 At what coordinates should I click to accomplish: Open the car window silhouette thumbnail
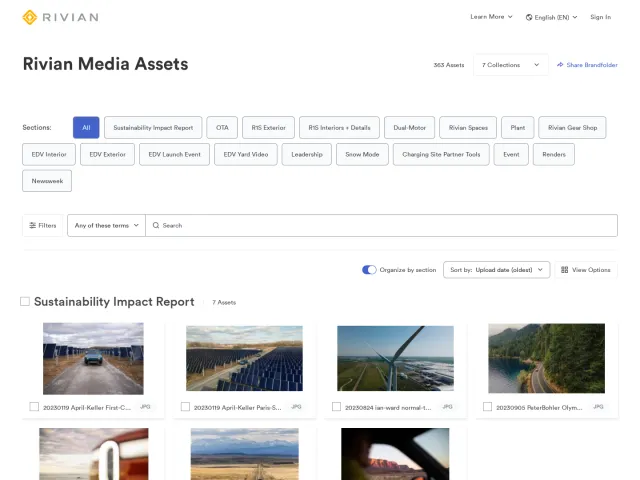[395, 454]
